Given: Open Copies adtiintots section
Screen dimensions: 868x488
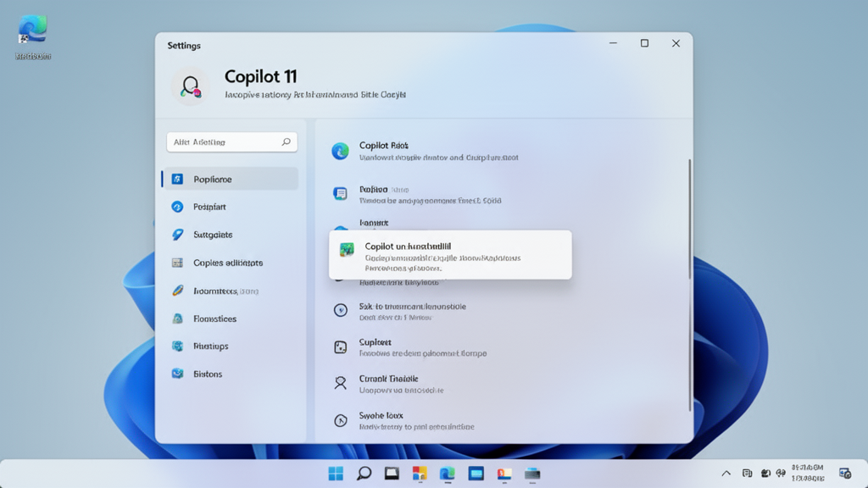Looking at the screenshot, I should pyautogui.click(x=231, y=263).
